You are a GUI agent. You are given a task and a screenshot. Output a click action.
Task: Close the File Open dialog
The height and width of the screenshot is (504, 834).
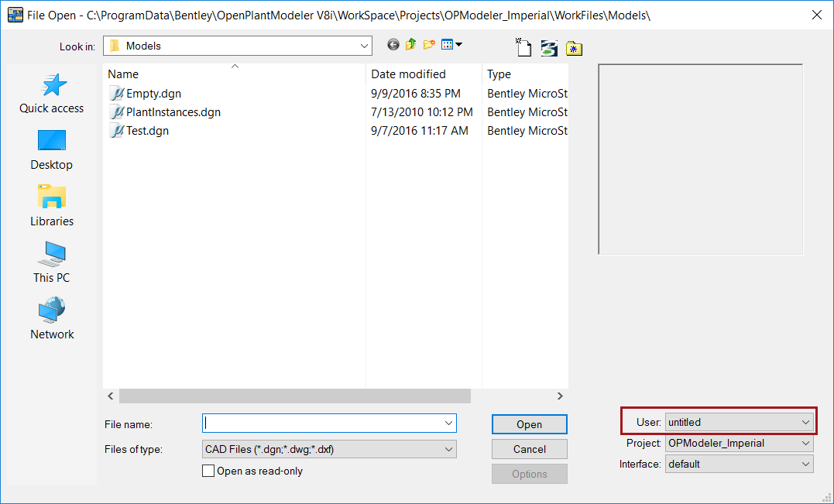(817, 15)
